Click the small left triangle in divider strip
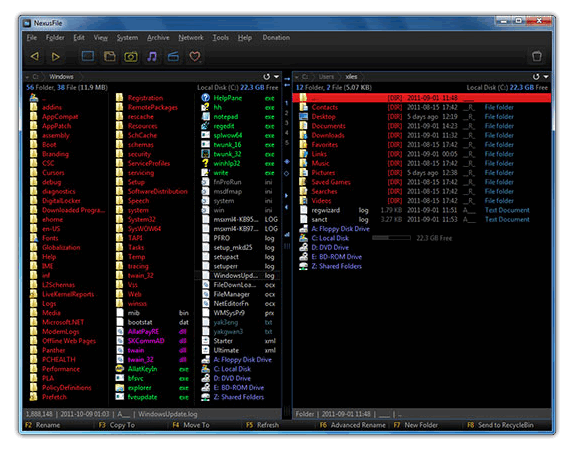This screenshot has width=575, height=450. (x=287, y=207)
